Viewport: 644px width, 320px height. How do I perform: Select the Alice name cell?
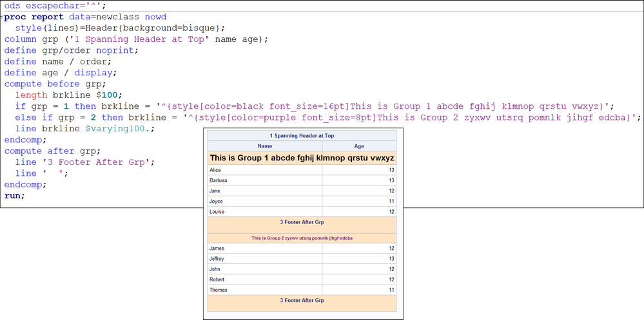coord(265,170)
